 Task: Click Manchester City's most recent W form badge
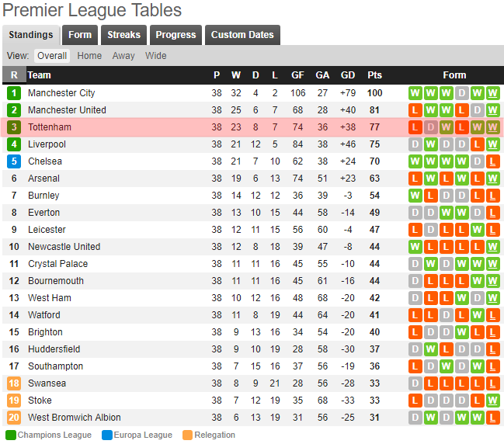pyautogui.click(x=492, y=93)
